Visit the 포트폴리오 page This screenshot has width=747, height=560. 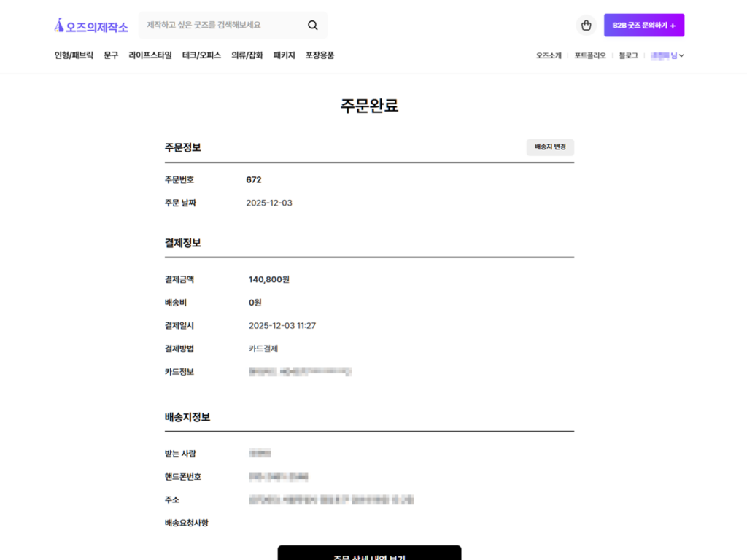click(590, 55)
